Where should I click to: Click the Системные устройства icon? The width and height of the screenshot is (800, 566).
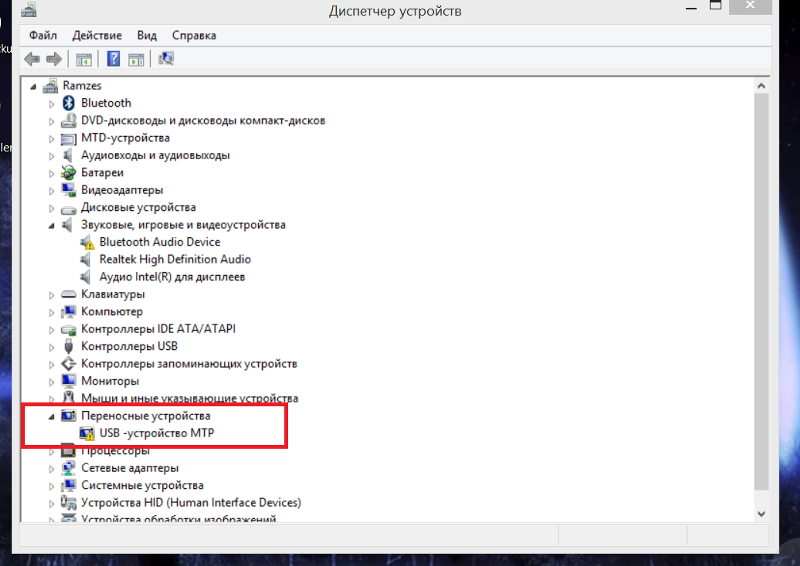pyautogui.click(x=68, y=485)
